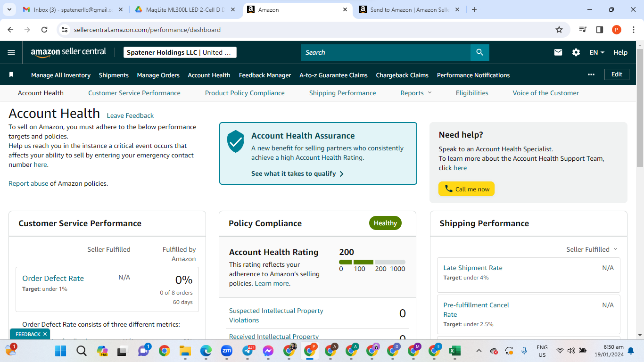Open Shipping Performance tab
Viewport: 644px width, 362px height.
coord(343,93)
